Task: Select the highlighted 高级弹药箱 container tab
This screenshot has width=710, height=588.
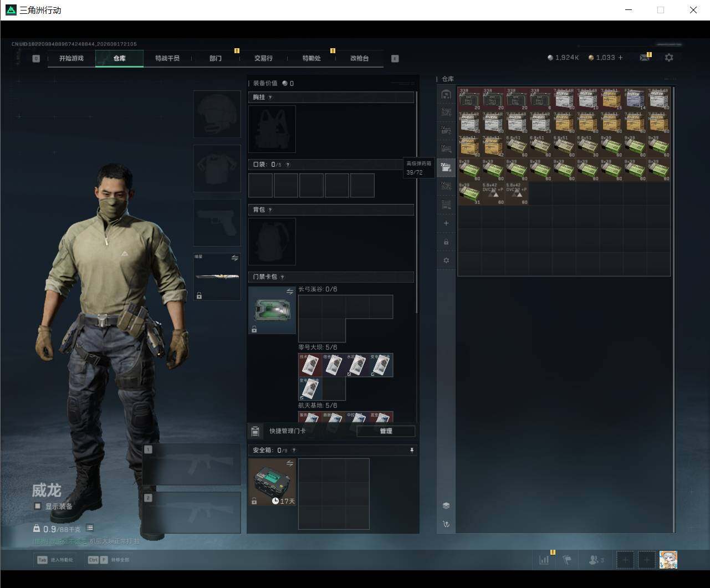Action: (446, 167)
